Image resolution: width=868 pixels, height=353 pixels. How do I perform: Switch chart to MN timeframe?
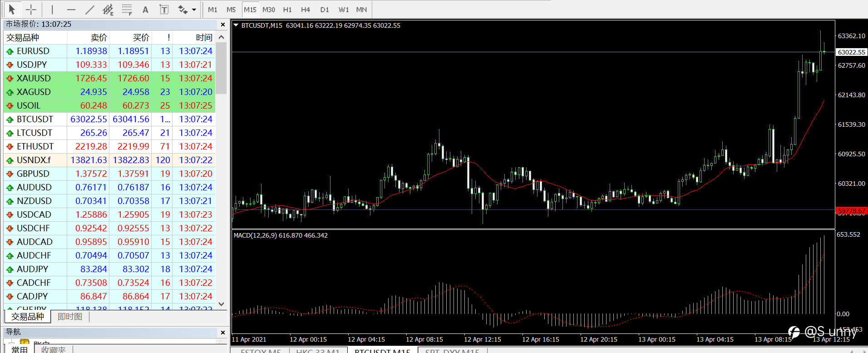(361, 10)
